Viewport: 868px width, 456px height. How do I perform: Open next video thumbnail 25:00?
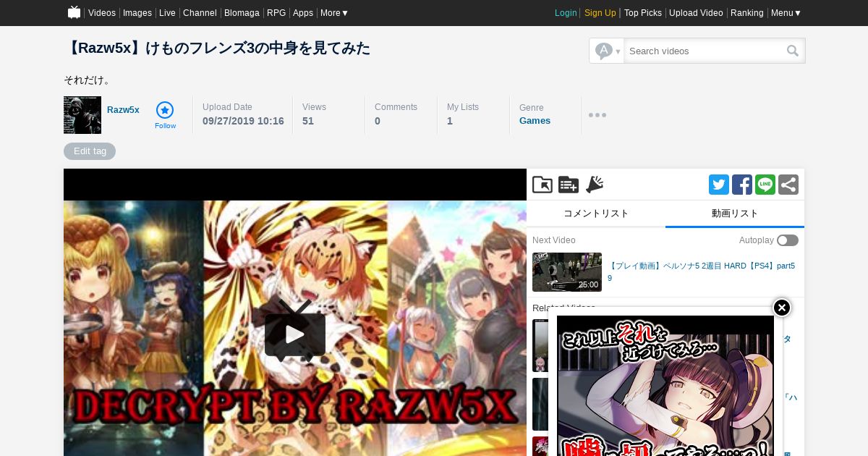[567, 272]
